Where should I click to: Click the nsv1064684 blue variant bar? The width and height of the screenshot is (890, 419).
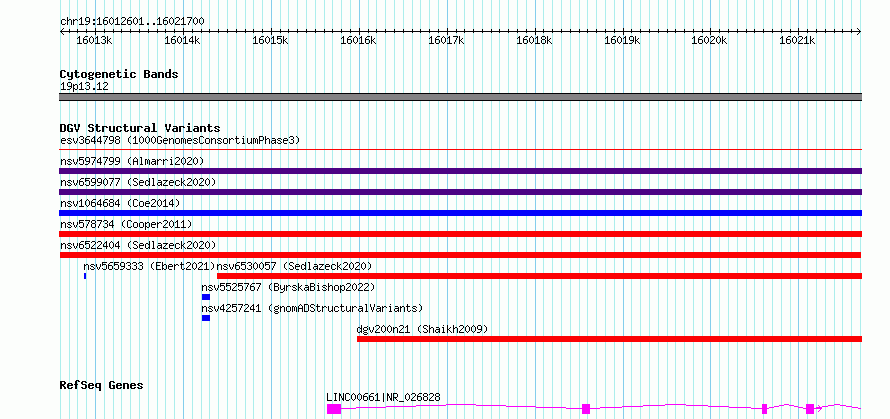[x=460, y=213]
